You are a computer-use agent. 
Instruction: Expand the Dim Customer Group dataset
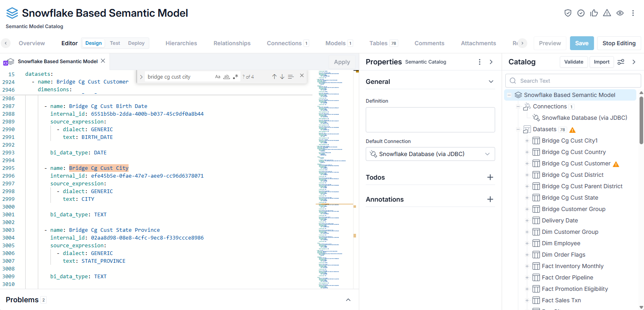coord(527,232)
